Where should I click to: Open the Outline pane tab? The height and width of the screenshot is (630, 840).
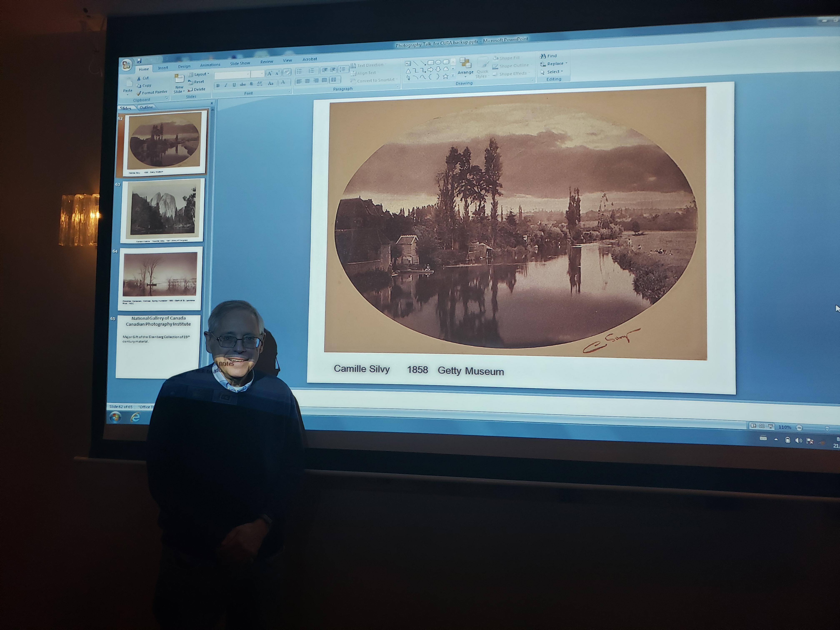pos(146,107)
